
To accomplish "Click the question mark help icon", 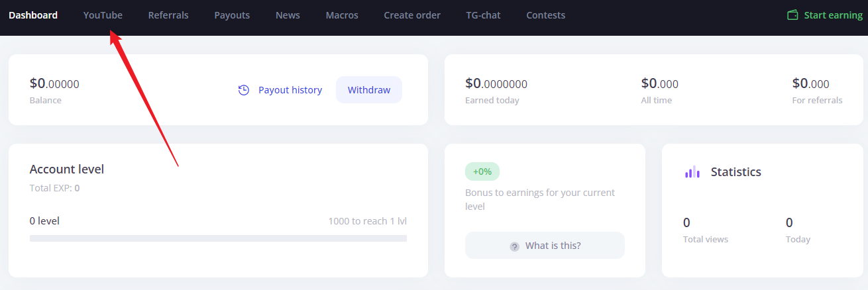I will (x=514, y=246).
